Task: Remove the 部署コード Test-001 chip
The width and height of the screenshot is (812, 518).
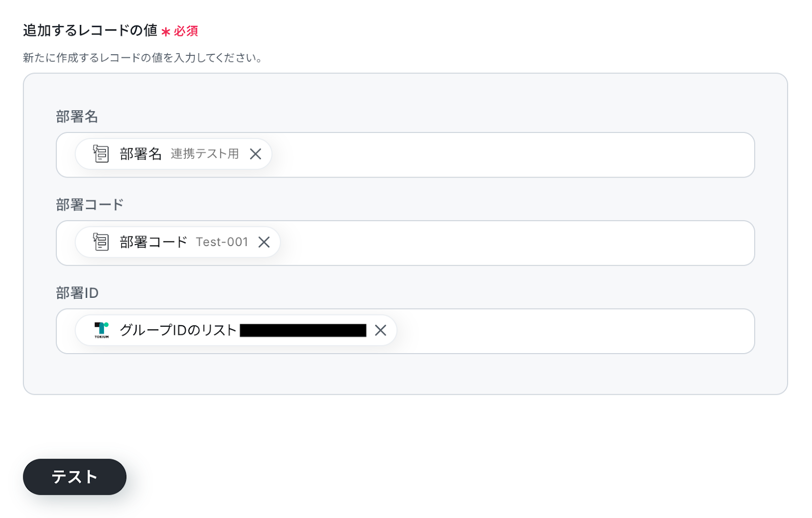Action: point(264,243)
